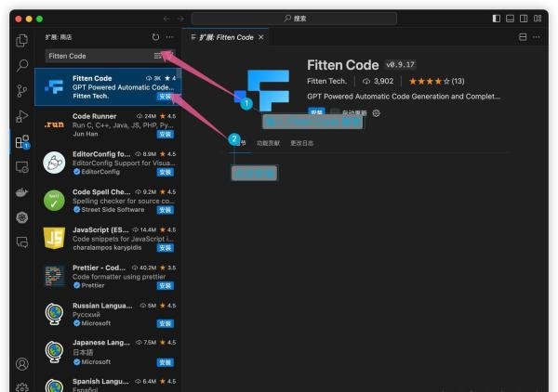This screenshot has width=558, height=392.
Task: Go back with the title bar left arrow
Action: [166, 19]
